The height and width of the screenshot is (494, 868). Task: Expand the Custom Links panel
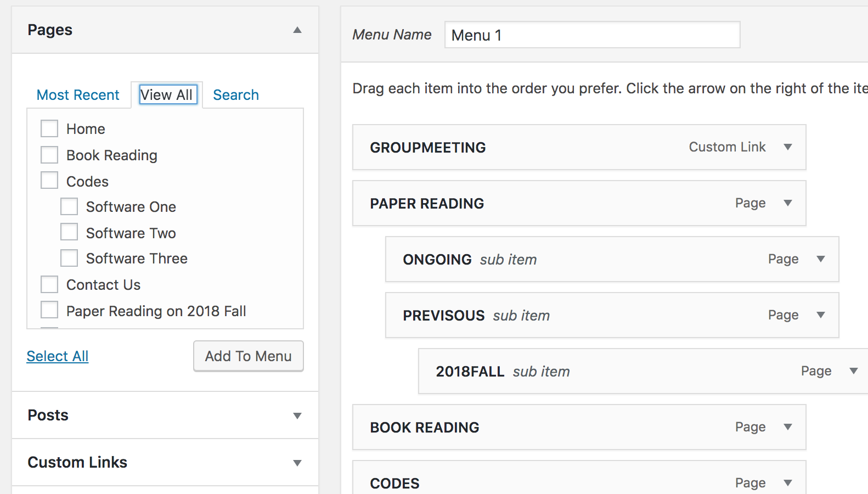coord(297,462)
